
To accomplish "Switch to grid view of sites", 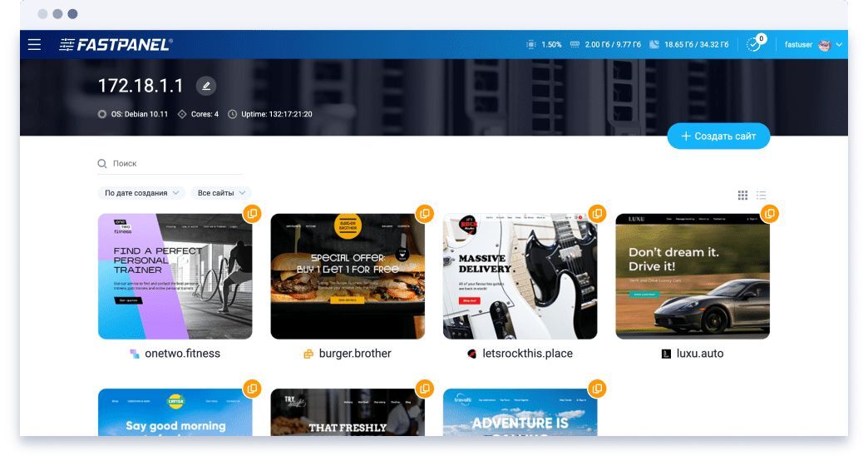I will 743,195.
